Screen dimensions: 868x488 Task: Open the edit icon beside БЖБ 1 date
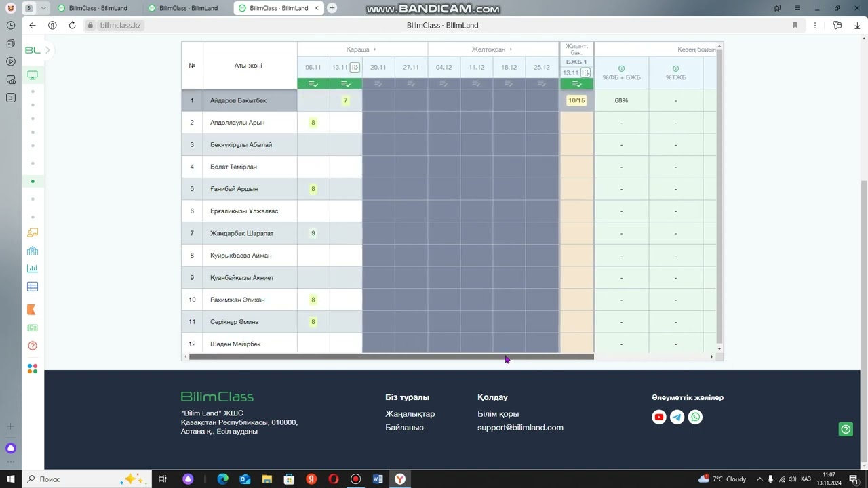586,73
